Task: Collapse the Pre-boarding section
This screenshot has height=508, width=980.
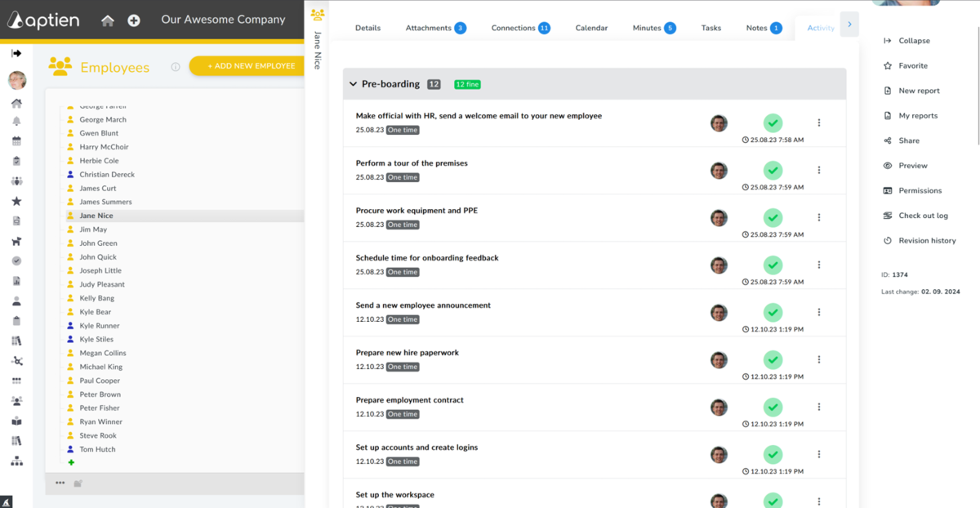Action: 354,84
